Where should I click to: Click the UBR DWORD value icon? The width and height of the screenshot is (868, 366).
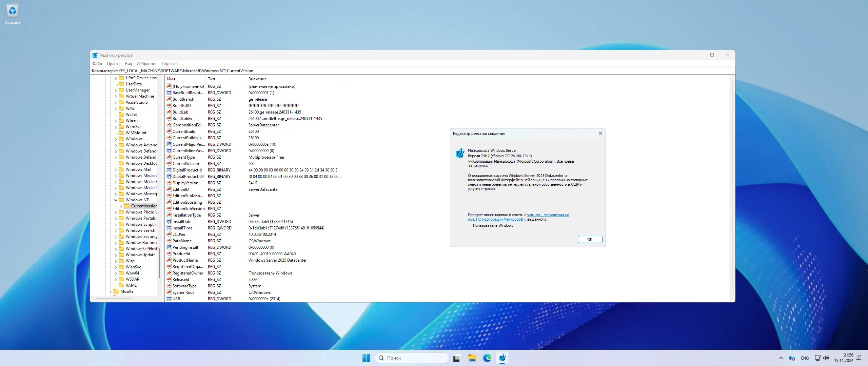pyautogui.click(x=169, y=299)
